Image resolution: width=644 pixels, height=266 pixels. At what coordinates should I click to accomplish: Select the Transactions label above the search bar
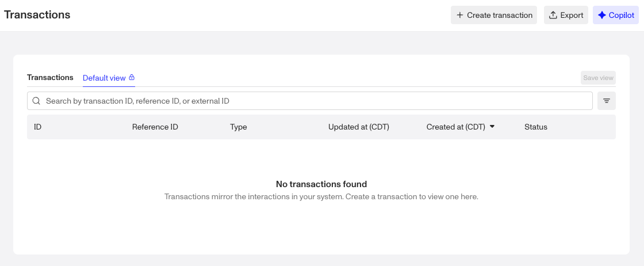coord(50,77)
